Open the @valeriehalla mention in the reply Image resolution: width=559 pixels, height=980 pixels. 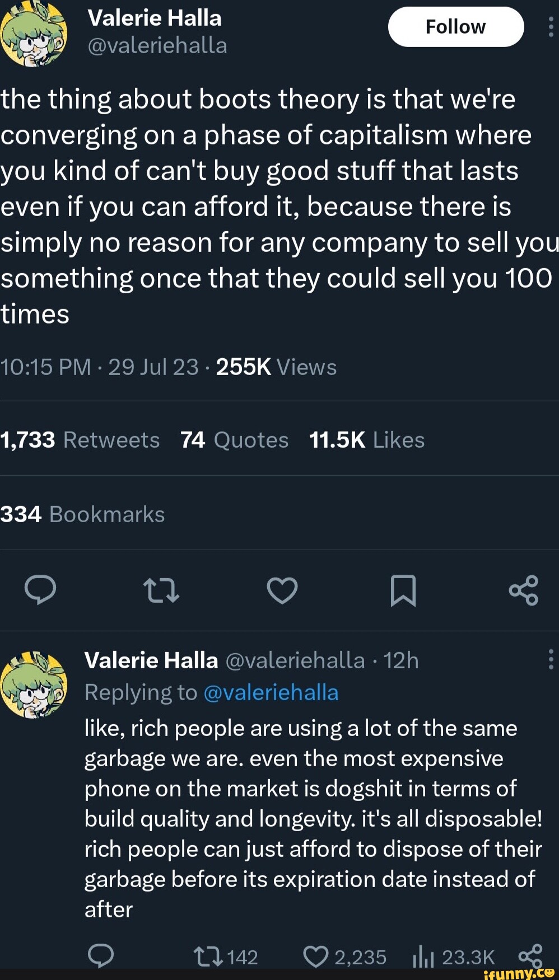[273, 692]
